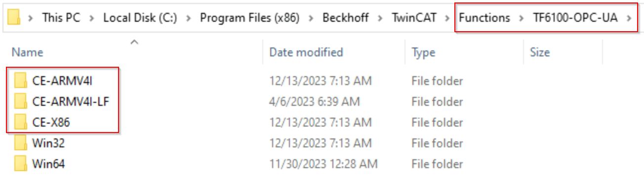Open chevron menu after This PC
The width and height of the screenshot is (644, 178).
(x=90, y=18)
